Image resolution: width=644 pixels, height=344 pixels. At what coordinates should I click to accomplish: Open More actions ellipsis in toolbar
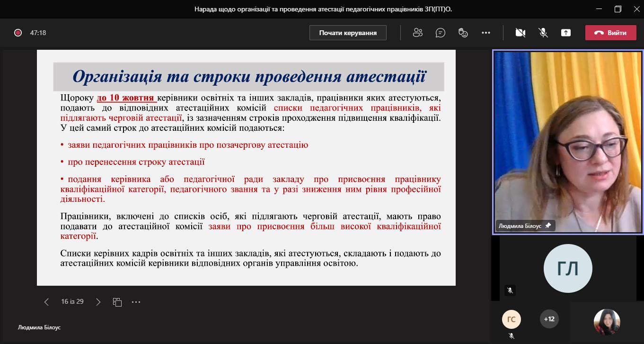pyautogui.click(x=486, y=33)
